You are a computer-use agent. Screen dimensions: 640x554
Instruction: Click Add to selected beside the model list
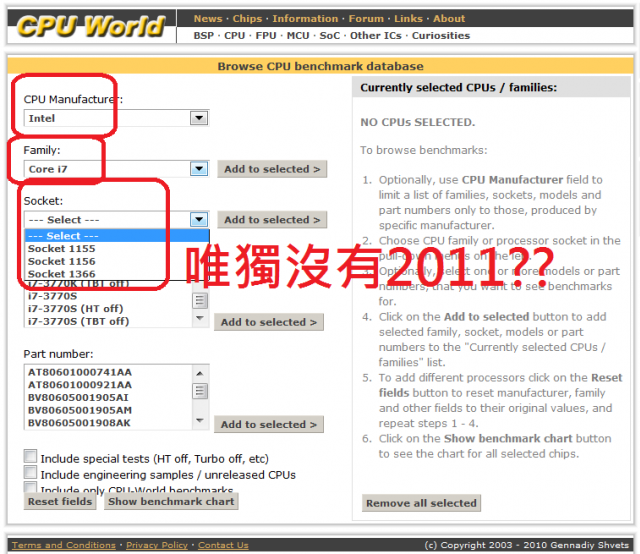click(269, 322)
